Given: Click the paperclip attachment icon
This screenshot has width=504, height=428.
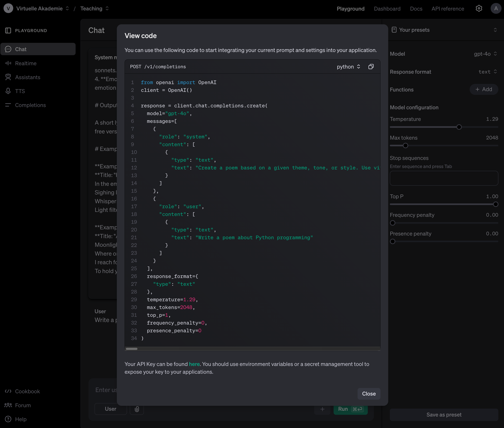Looking at the screenshot, I should [x=137, y=409].
